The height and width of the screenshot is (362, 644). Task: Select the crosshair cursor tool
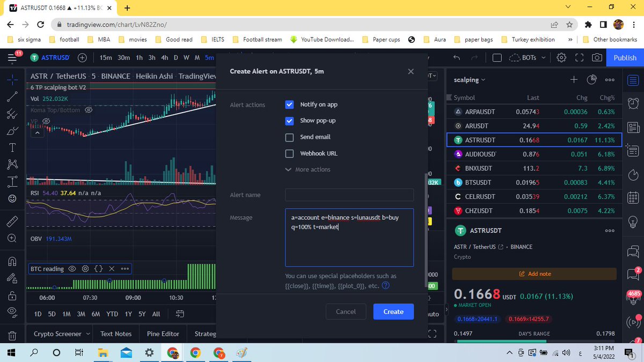coord(13,80)
